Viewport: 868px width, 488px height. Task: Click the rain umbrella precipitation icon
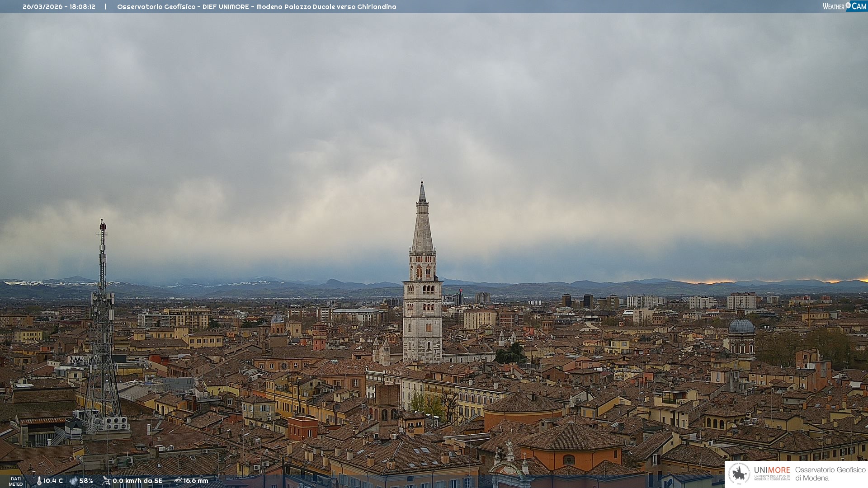178,481
